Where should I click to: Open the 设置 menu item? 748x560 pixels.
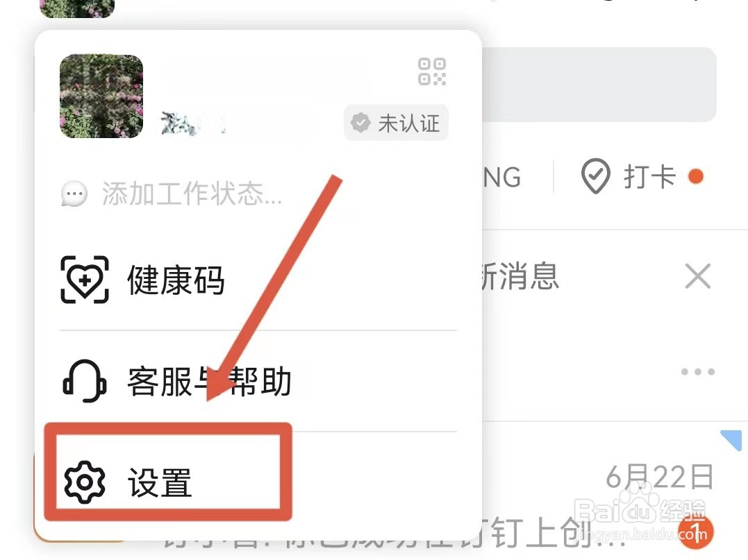click(168, 483)
